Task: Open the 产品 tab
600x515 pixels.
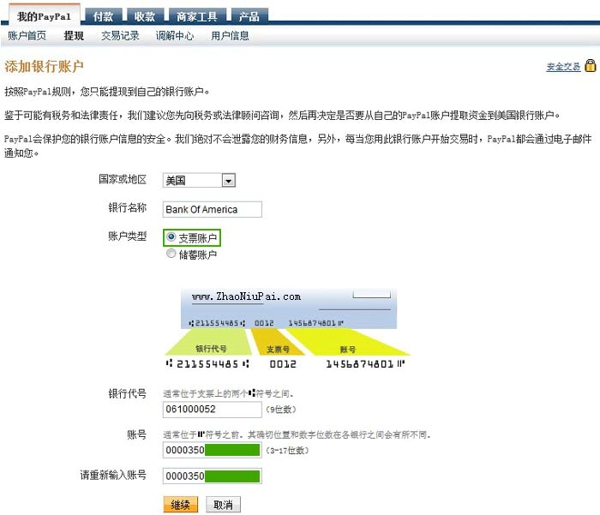Action: (249, 17)
